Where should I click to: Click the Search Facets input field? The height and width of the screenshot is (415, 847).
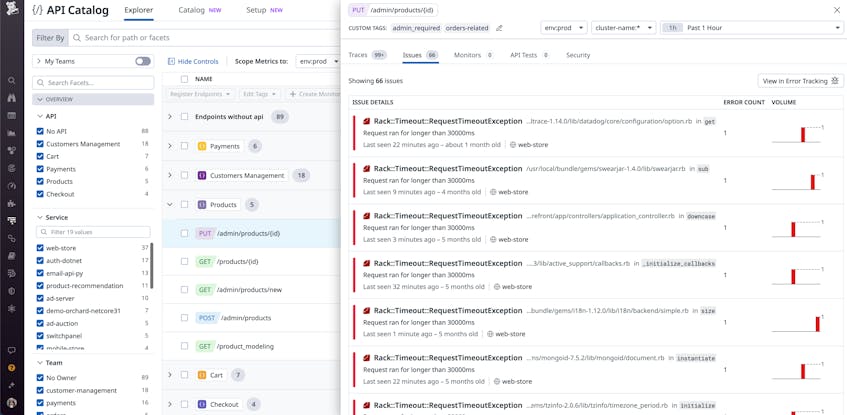pyautogui.click(x=93, y=83)
